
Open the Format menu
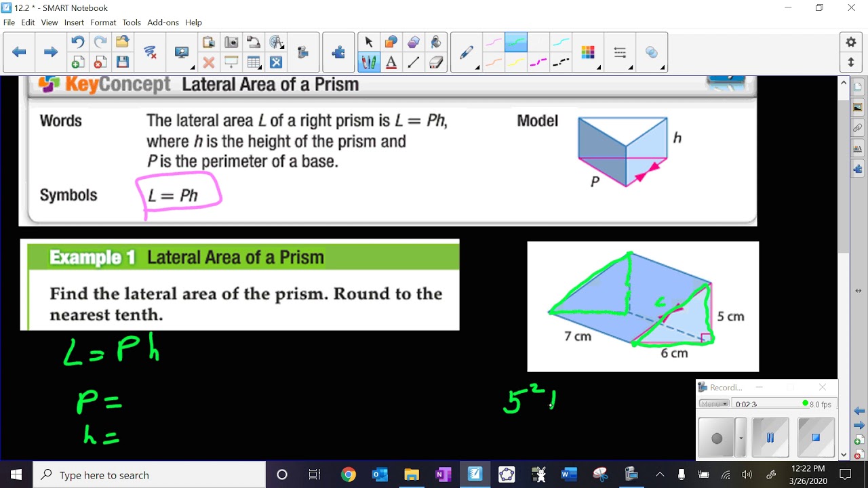tap(103, 22)
